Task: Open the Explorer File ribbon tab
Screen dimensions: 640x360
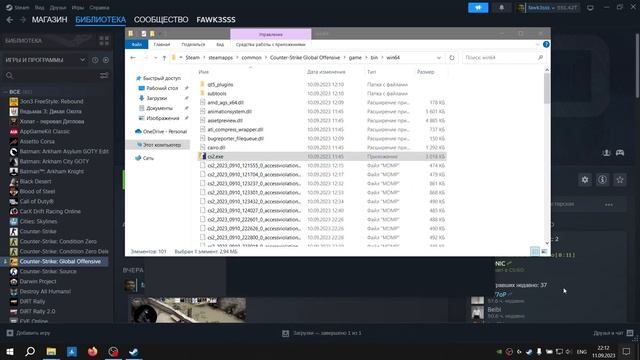Action: (137, 44)
